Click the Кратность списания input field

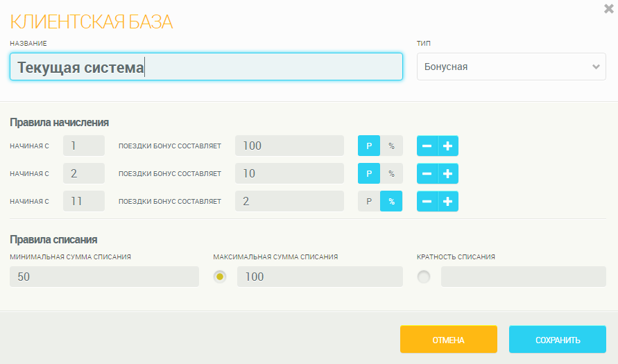click(523, 277)
